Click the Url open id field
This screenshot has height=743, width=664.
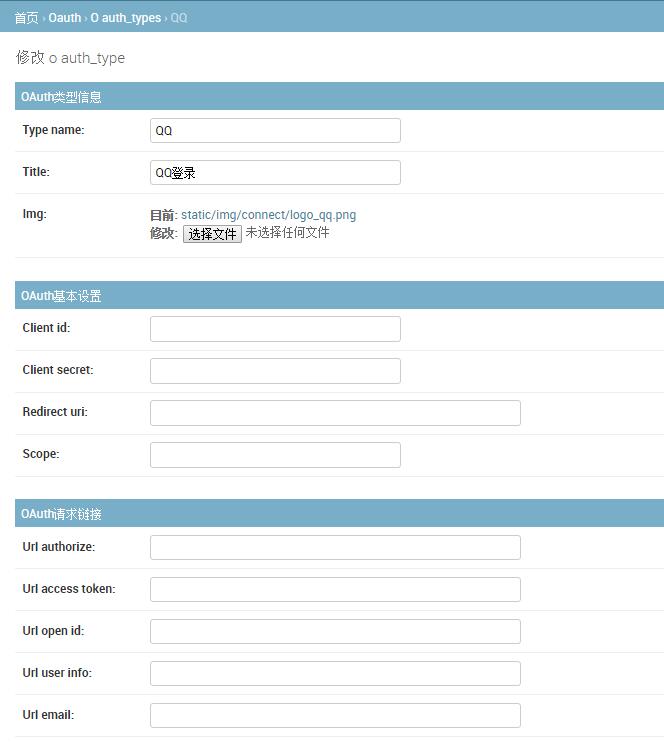335,631
